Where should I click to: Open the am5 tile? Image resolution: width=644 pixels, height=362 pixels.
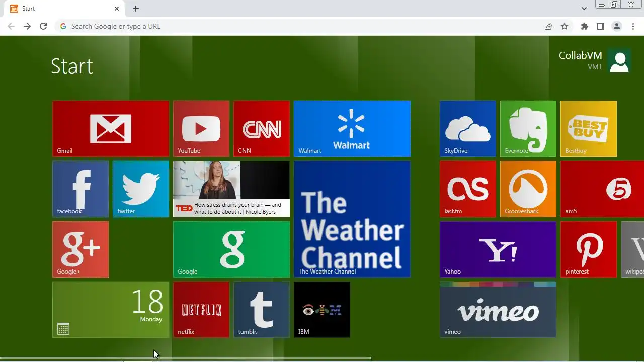(602, 189)
